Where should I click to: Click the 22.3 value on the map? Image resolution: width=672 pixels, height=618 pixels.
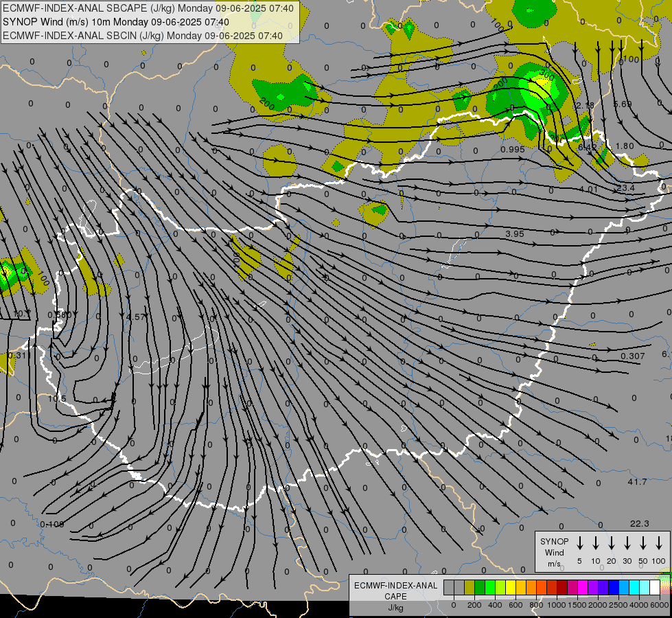coord(640,523)
